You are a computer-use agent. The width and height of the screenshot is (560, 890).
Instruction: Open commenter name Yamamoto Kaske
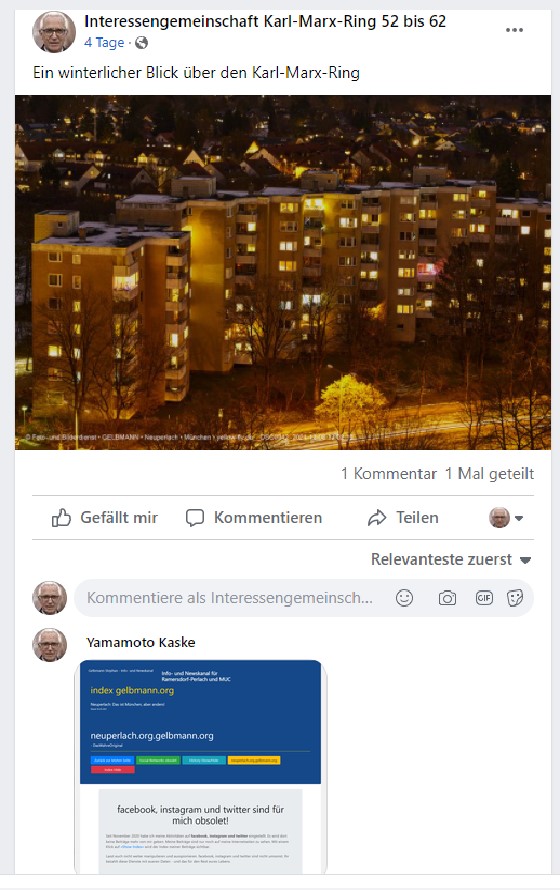click(x=141, y=643)
